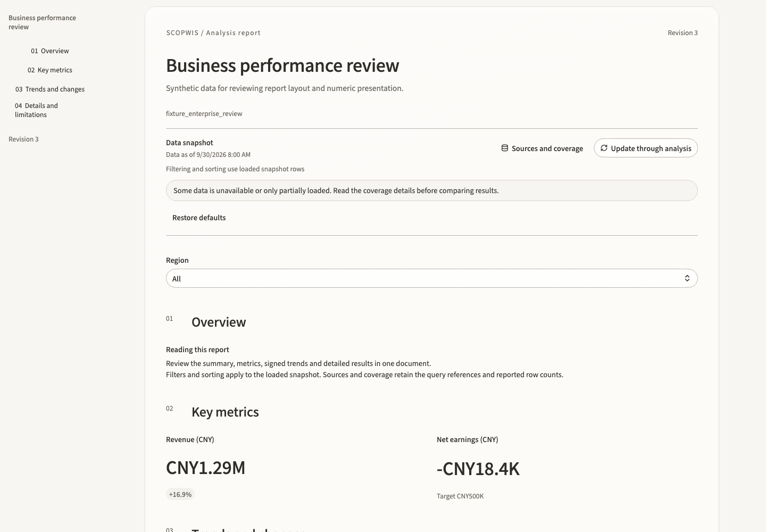
Task: Click the SCOPWIS / Analysis report breadcrumb
Action: click(x=213, y=33)
